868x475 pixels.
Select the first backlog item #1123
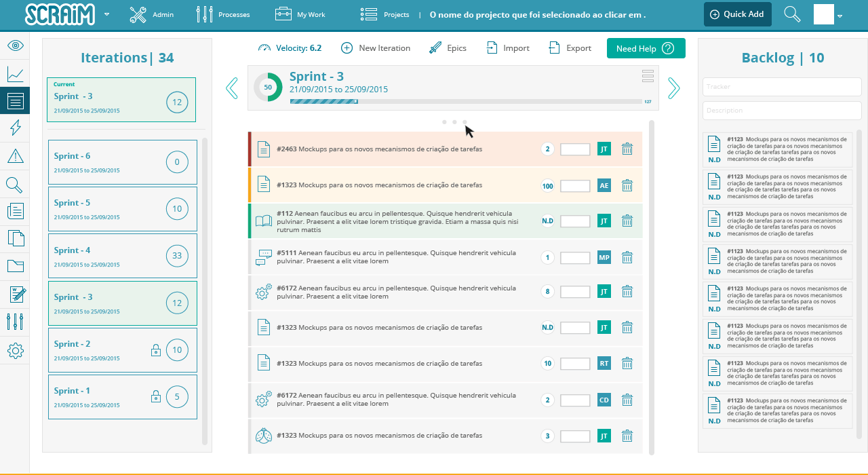tap(777, 149)
